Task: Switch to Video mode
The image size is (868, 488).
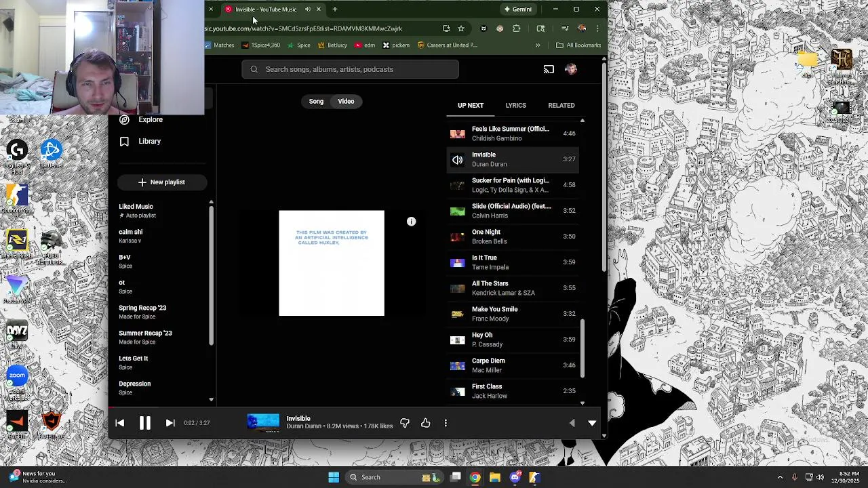Action: 346,101
